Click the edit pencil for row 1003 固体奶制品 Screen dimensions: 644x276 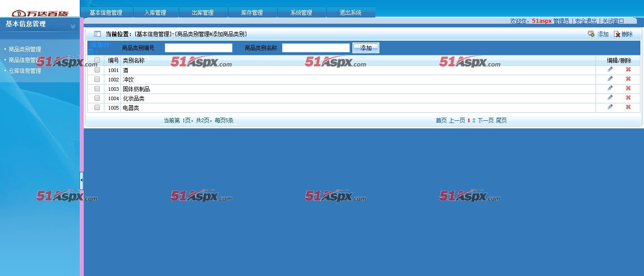tap(610, 88)
